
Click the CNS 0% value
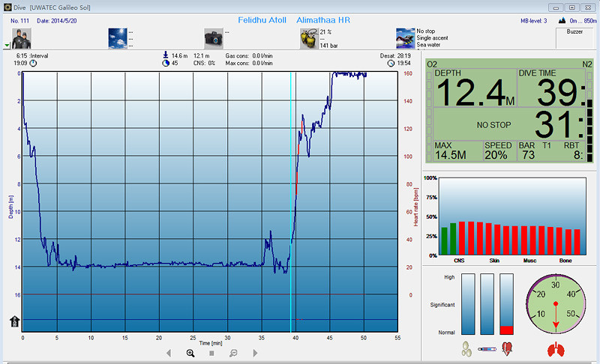(x=204, y=63)
